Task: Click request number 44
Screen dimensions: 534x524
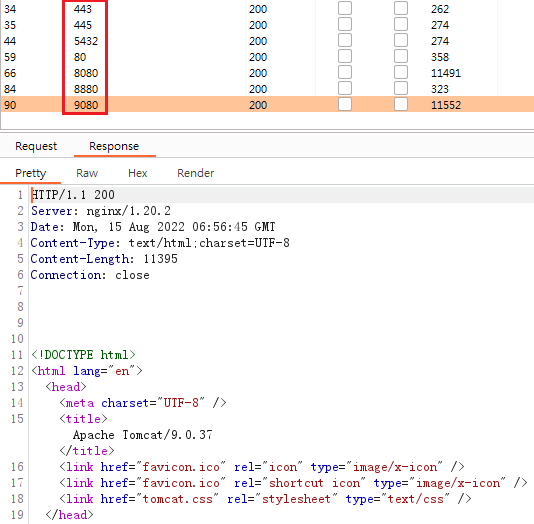Action: tap(10, 41)
